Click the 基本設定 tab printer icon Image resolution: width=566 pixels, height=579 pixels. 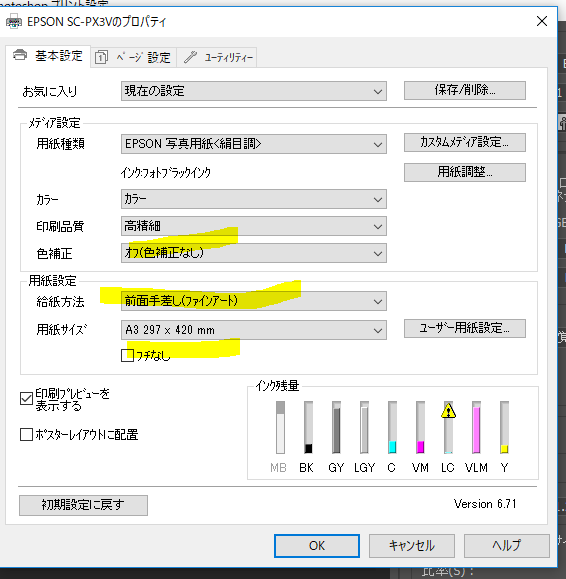coord(20,55)
